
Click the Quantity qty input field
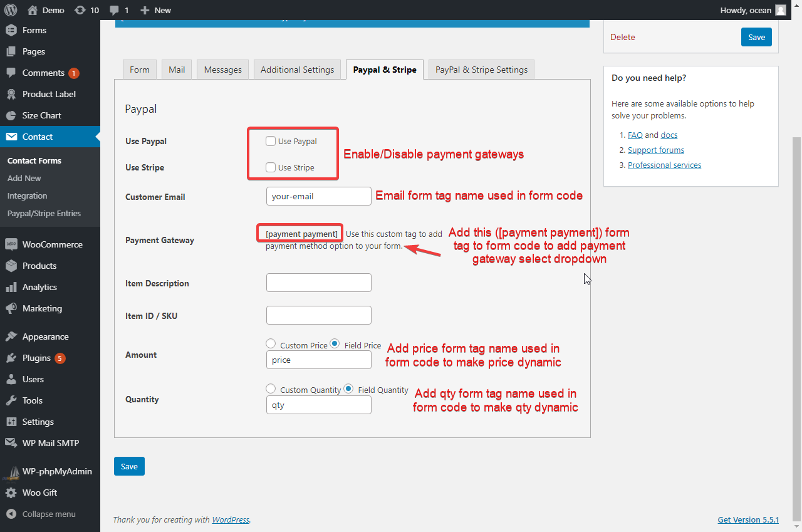tap(319, 405)
